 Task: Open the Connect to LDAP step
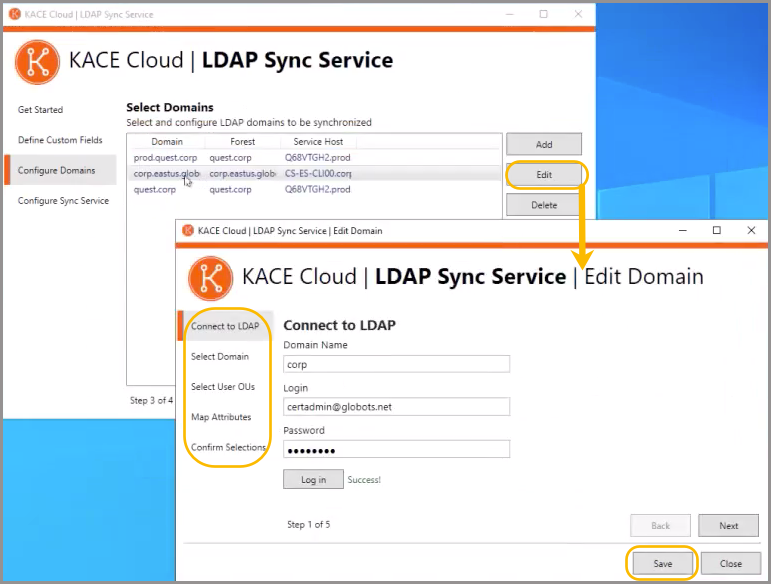point(224,326)
